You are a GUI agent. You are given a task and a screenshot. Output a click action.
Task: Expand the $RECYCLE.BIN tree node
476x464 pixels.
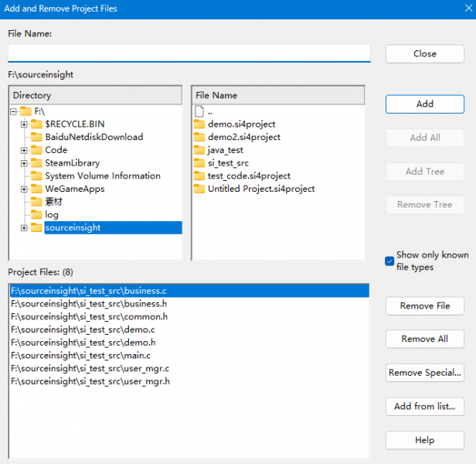24,125
